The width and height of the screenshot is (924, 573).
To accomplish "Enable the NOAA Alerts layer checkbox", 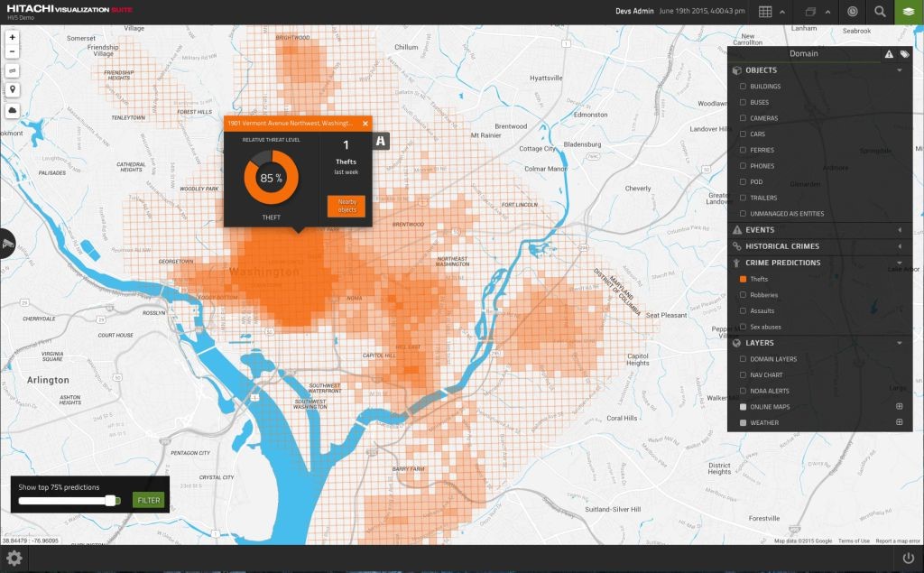I will tap(743, 391).
